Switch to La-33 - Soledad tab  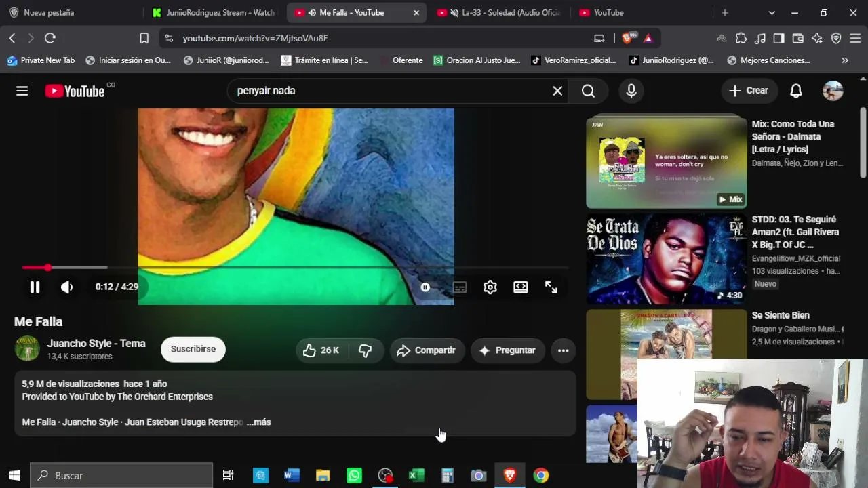point(498,13)
